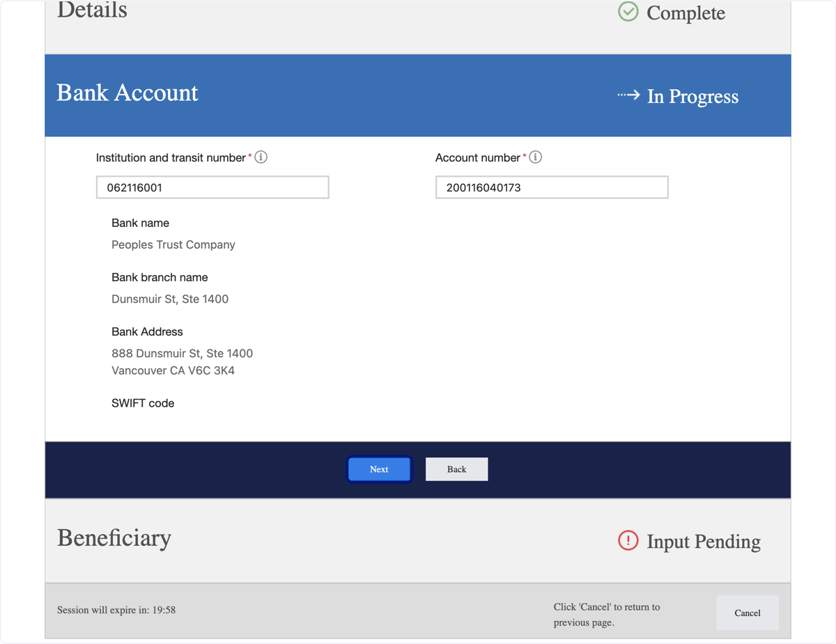
Task: Open the Details section header
Action: [x=418, y=21]
